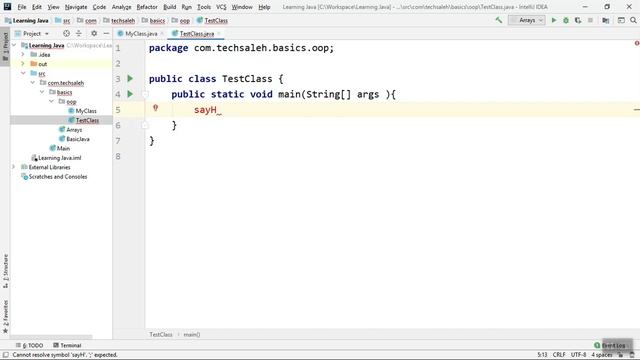
Task: Open the TODO tool window
Action: pyautogui.click(x=29, y=345)
